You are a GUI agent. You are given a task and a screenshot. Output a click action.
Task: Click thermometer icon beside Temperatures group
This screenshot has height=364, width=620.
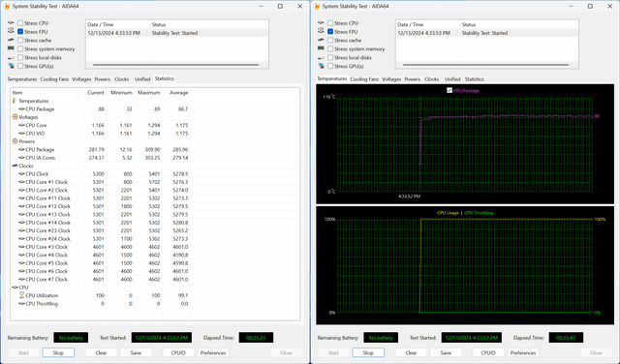click(15, 101)
